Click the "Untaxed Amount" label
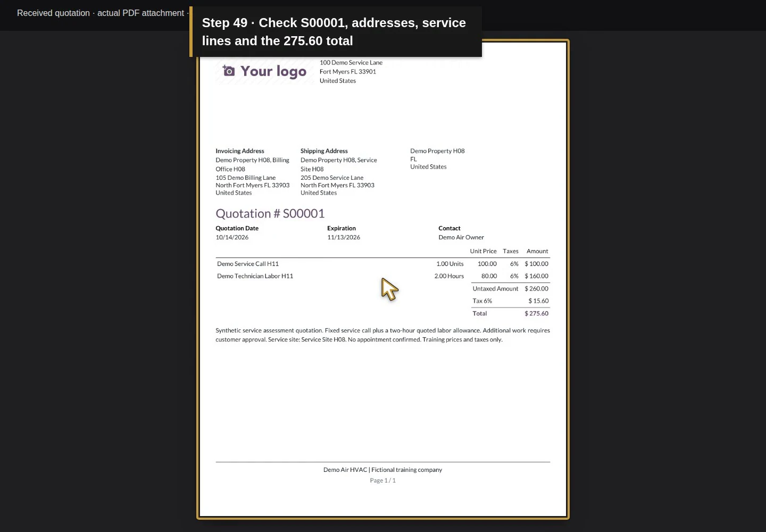This screenshot has width=766, height=532. coord(495,289)
